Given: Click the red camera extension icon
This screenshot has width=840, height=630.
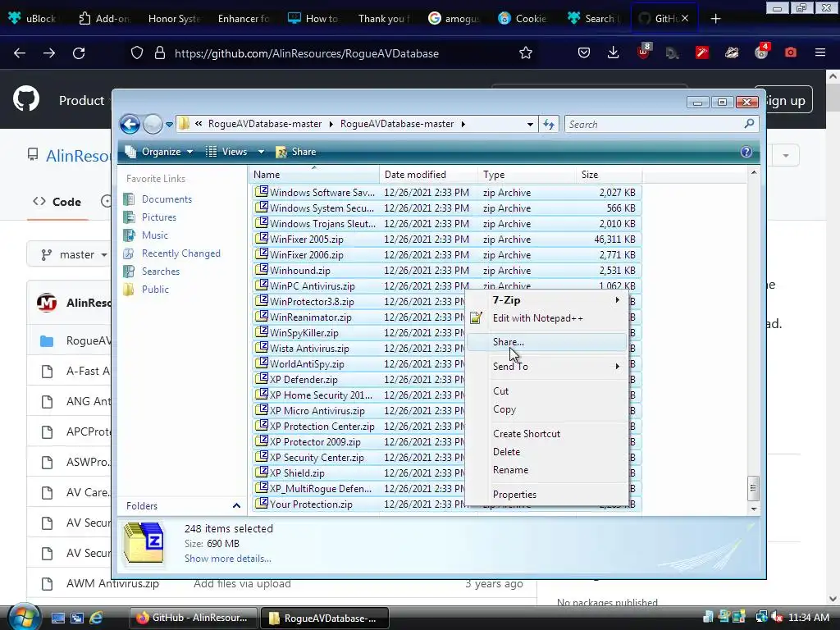Looking at the screenshot, I should click(x=790, y=52).
